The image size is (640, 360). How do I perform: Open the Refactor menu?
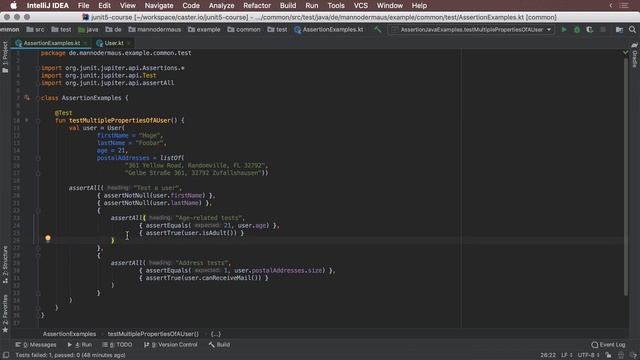click(257, 6)
